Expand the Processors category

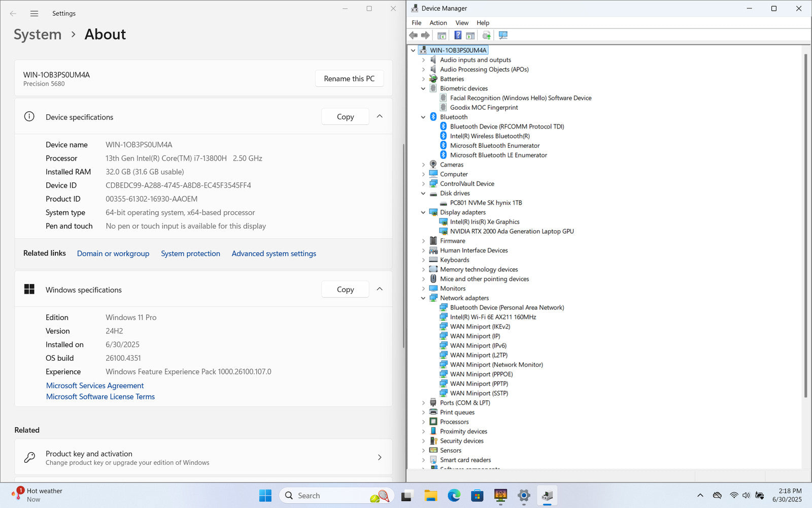[x=423, y=422]
